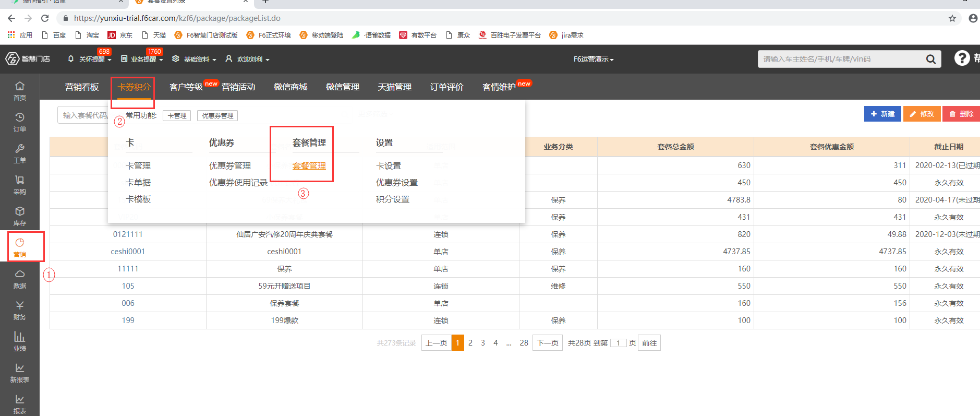Click the browser forward arrow

tap(28, 18)
